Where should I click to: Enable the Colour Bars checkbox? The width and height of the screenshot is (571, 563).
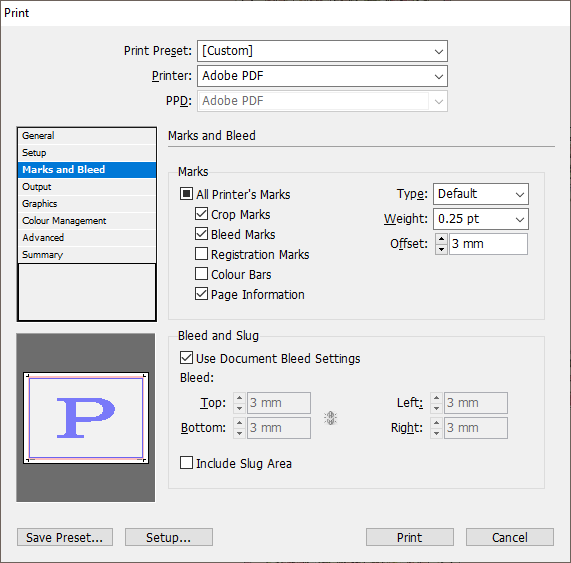[x=201, y=274]
